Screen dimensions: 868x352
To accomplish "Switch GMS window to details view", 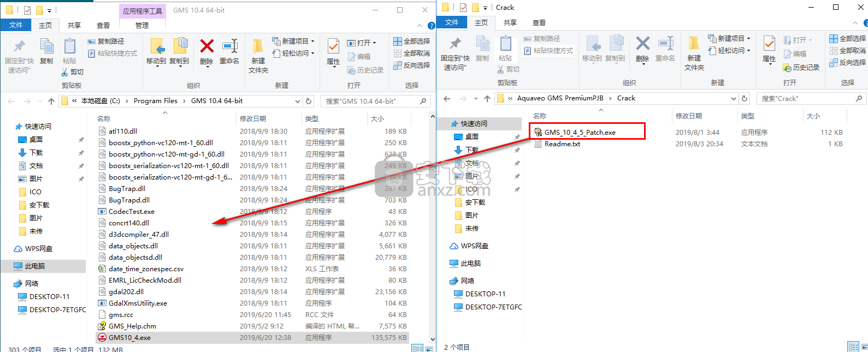I will 418,349.
